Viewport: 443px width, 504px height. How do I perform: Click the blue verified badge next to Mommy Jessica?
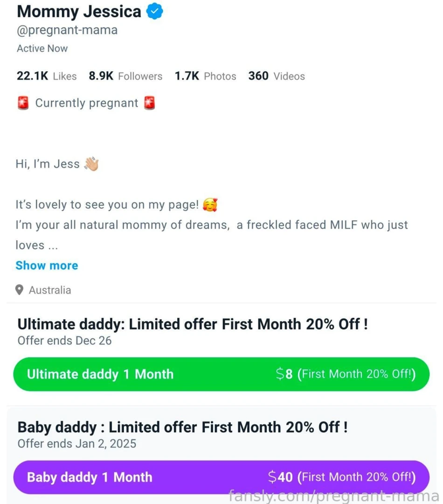point(154,11)
